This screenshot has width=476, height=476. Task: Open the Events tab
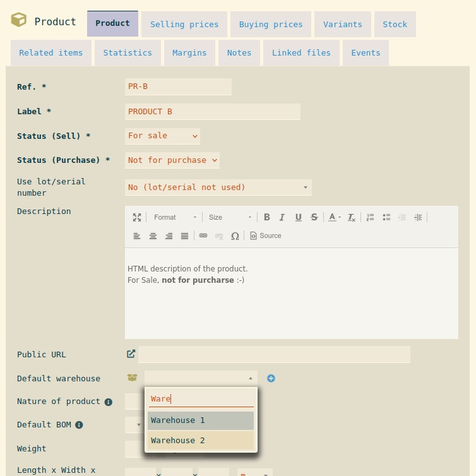366,53
